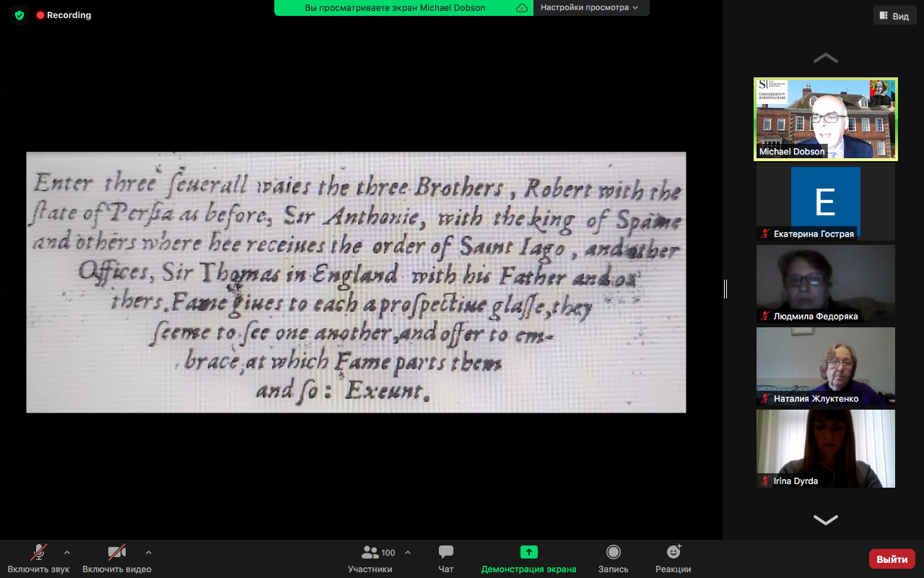Image resolution: width=924 pixels, height=578 pixels.
Task: Click the cloud icon in green sharing banner
Action: tap(521, 8)
